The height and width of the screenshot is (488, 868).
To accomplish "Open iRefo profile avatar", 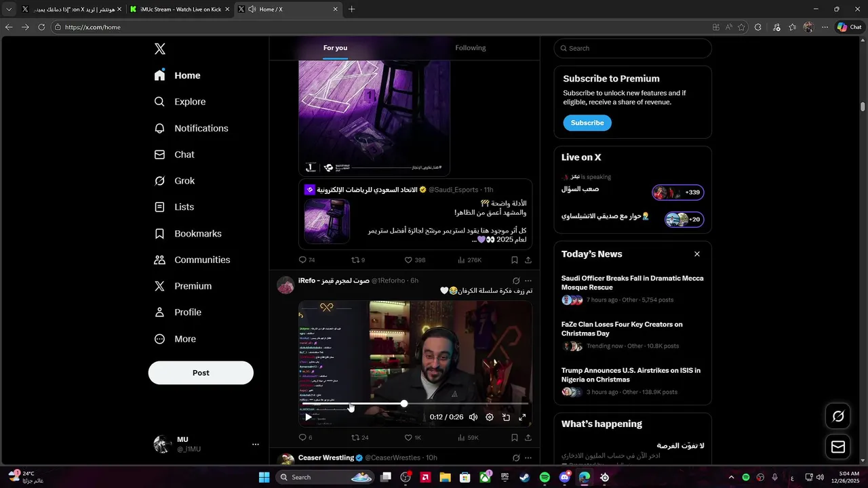I will 285,285.
